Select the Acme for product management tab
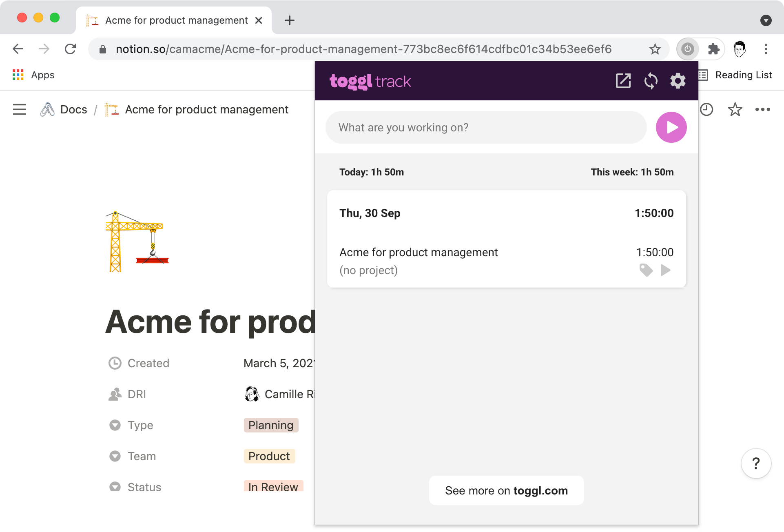 175,20
